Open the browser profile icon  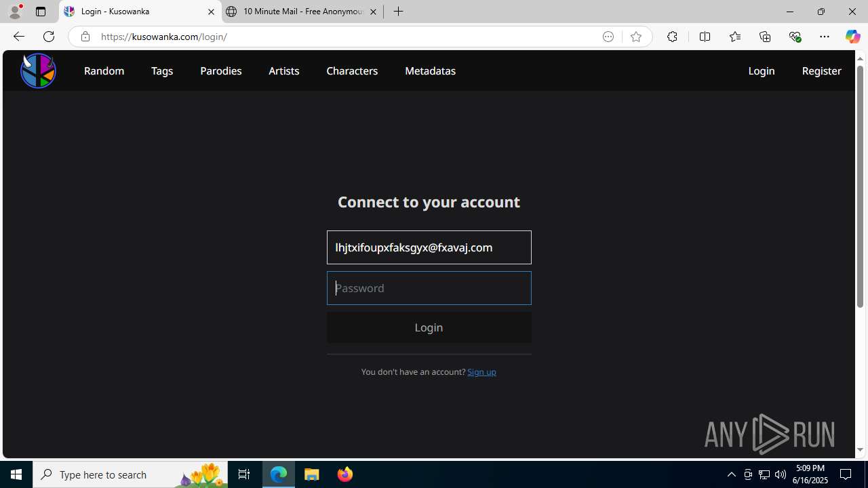(x=15, y=12)
